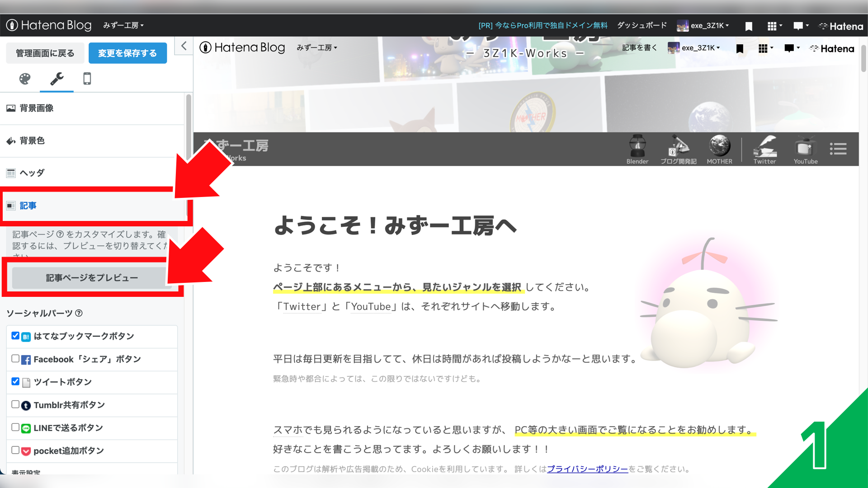868x488 pixels.
Task: Open the notifications speech bubble in top bar
Action: (801, 26)
